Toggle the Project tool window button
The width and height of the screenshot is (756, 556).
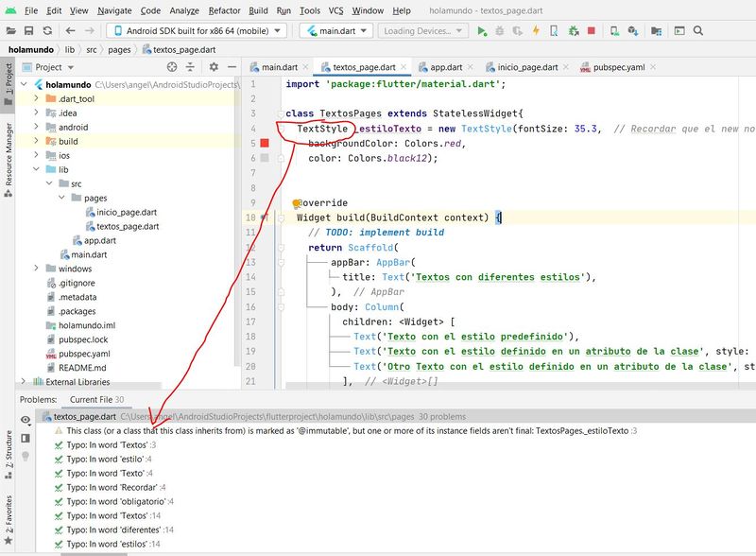click(x=9, y=83)
